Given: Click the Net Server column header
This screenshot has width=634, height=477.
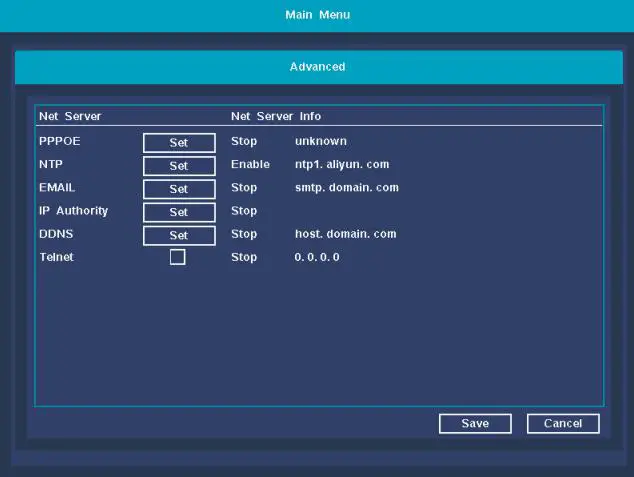Looking at the screenshot, I should 70,116.
